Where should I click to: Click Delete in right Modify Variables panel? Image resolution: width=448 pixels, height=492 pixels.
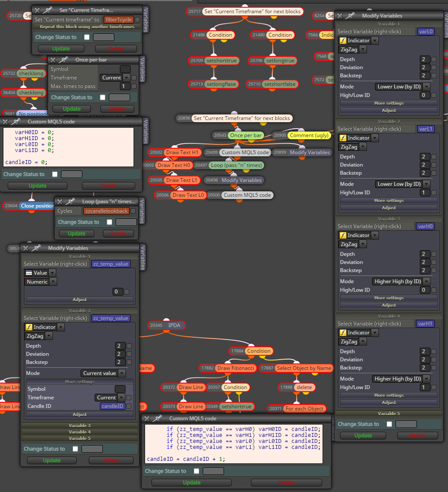(x=418, y=436)
